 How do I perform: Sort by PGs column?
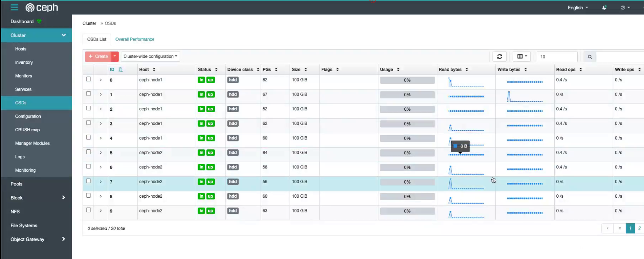point(276,70)
